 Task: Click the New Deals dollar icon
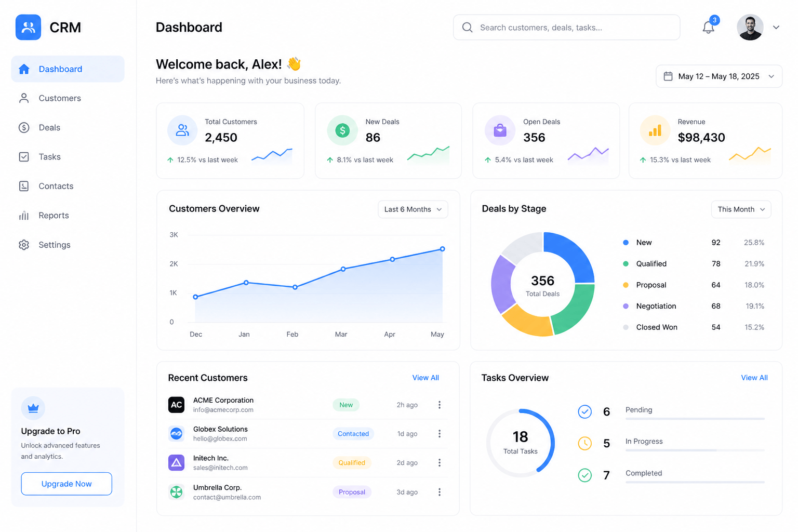(342, 130)
